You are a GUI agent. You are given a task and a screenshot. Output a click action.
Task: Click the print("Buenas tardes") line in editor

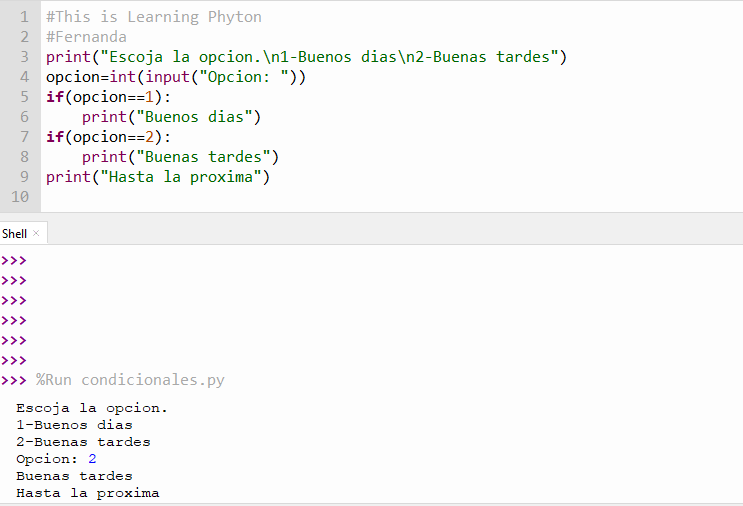tap(180, 157)
